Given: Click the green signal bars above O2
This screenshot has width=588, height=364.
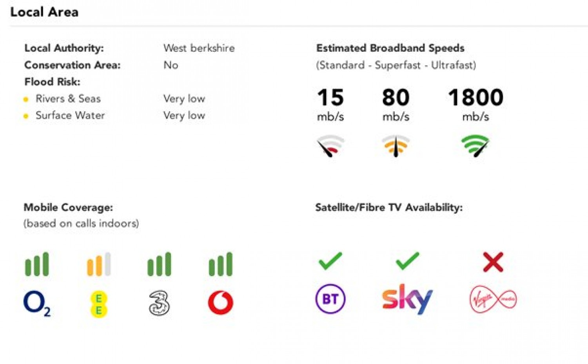Looking at the screenshot, I should (x=37, y=264).
